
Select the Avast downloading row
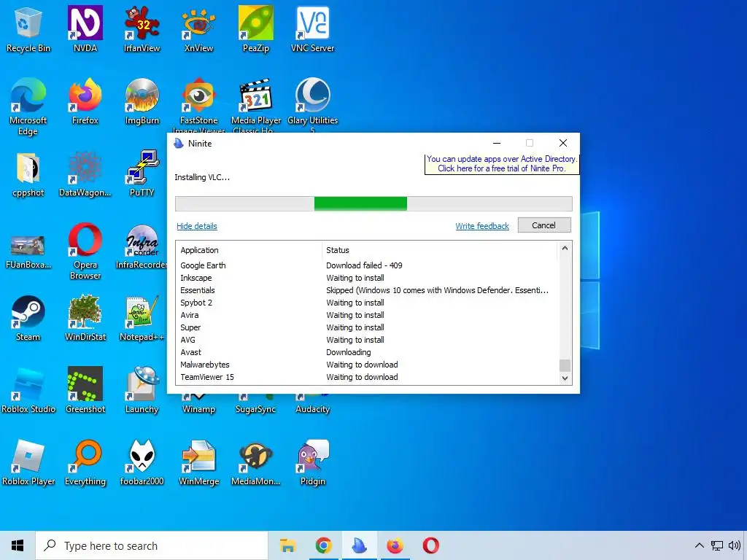[367, 352]
